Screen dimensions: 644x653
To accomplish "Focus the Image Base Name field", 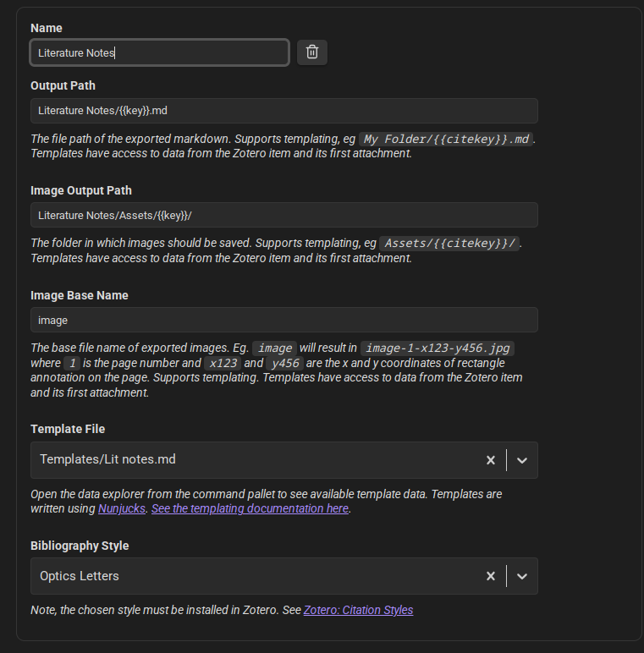I will click(x=284, y=320).
